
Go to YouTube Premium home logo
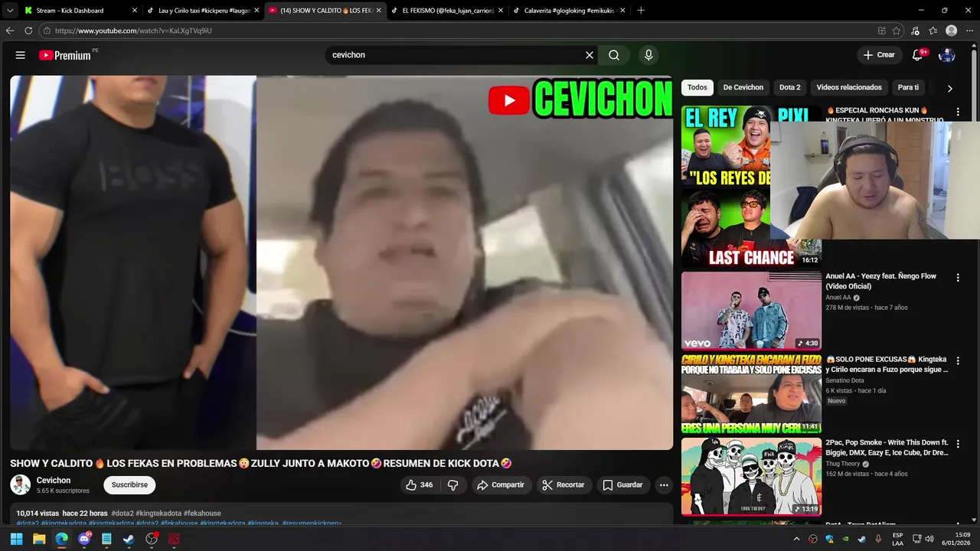pyautogui.click(x=65, y=55)
